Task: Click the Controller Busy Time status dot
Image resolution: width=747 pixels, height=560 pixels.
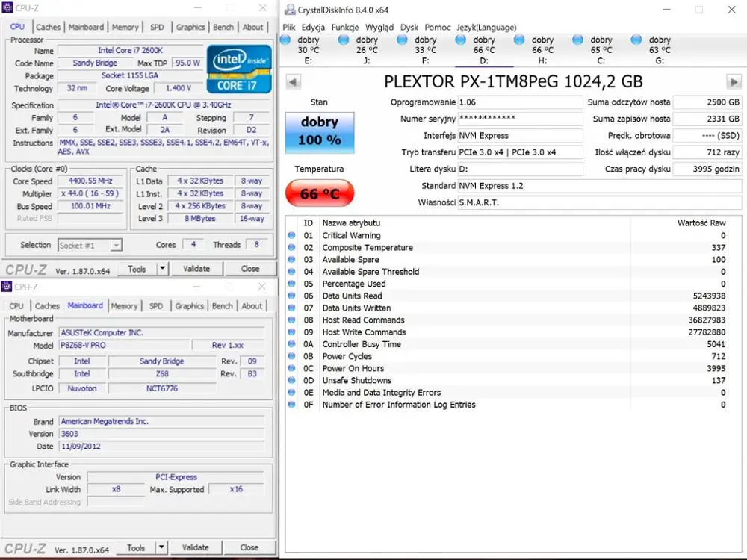Action: pos(291,344)
